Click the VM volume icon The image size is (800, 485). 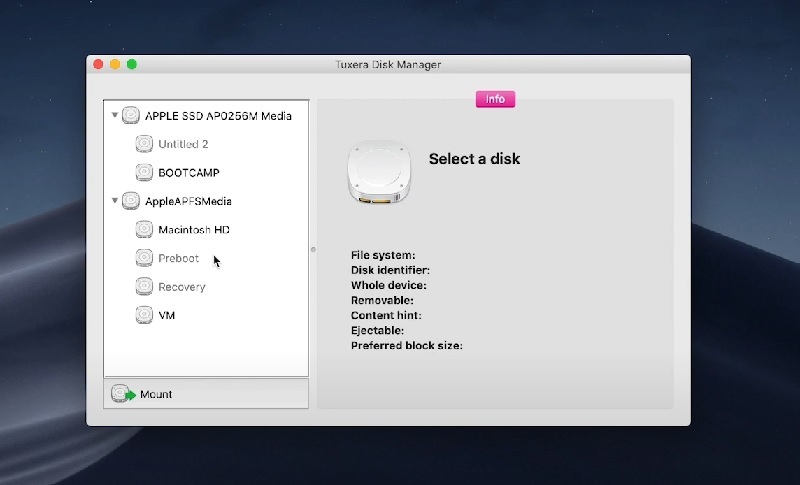[144, 315]
